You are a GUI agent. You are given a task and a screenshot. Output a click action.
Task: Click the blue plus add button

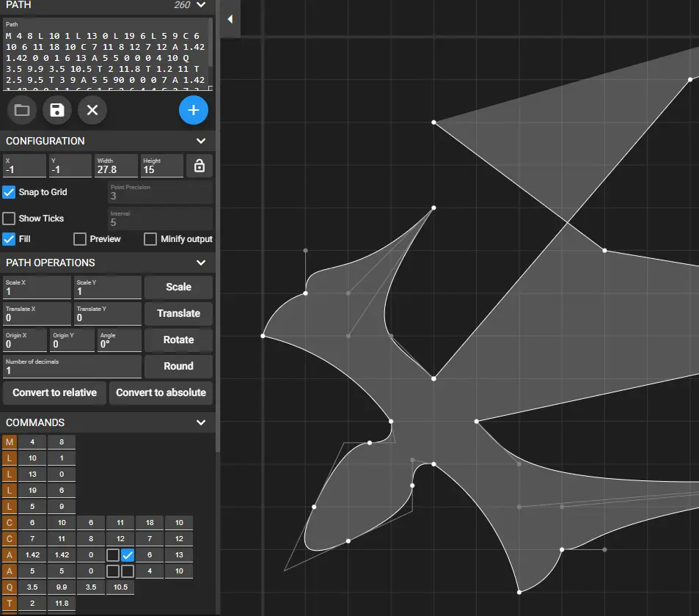pos(194,110)
